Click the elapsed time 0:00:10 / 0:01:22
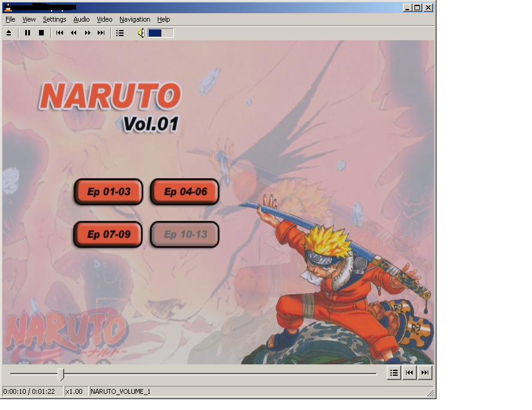The width and height of the screenshot is (532, 410). coord(29,391)
